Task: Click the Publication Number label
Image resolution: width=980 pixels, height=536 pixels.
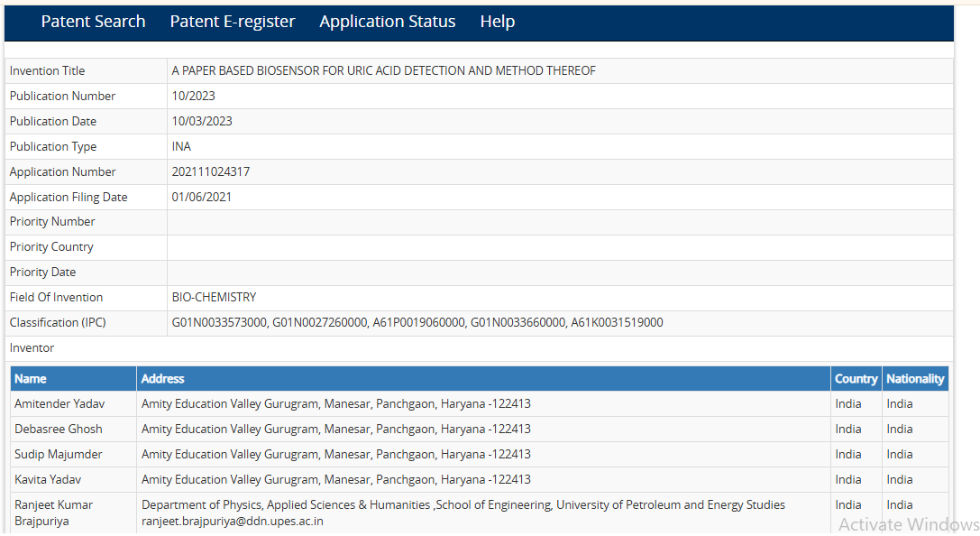Action: [62, 96]
